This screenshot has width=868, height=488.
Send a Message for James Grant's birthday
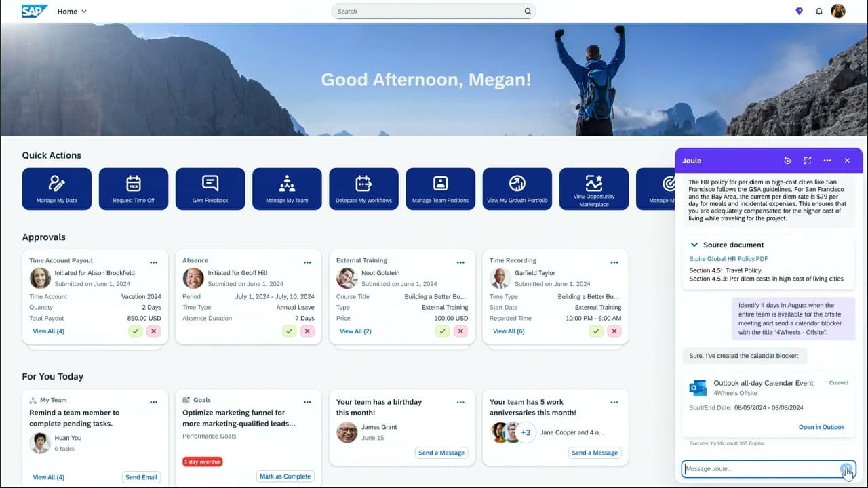pos(441,453)
